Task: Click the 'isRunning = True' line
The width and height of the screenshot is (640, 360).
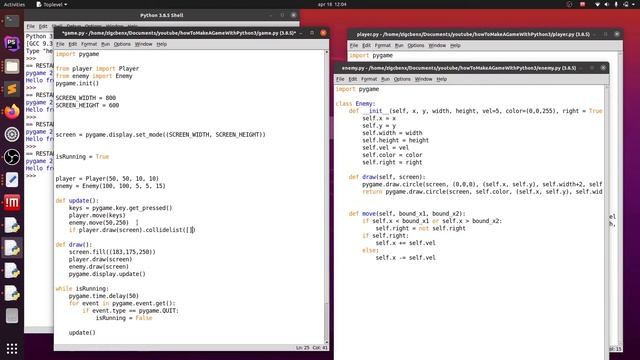Action: pyautogui.click(x=82, y=157)
